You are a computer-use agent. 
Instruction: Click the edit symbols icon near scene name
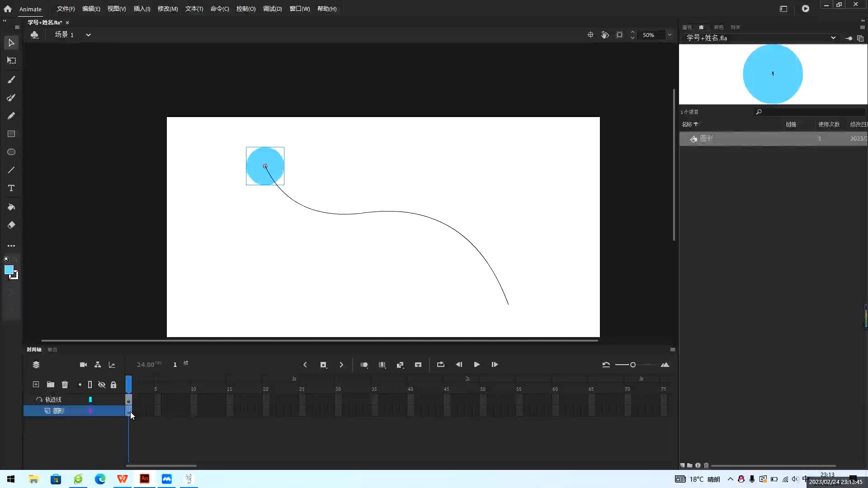[x=34, y=35]
